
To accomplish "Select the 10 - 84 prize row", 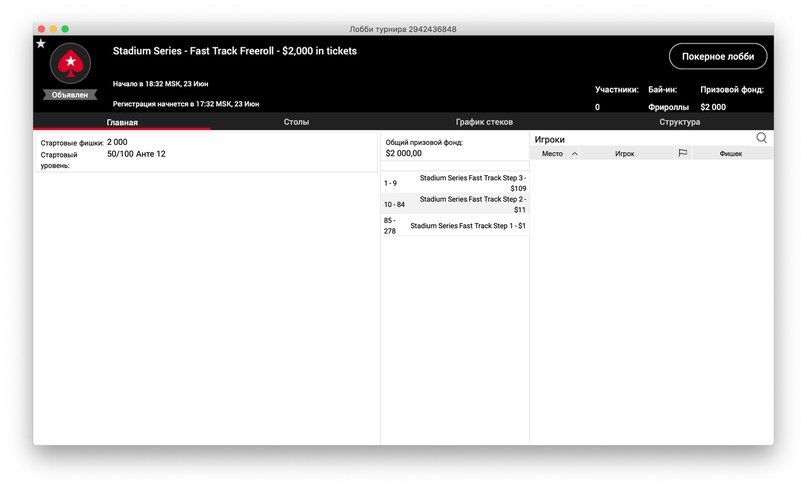I will coord(455,204).
